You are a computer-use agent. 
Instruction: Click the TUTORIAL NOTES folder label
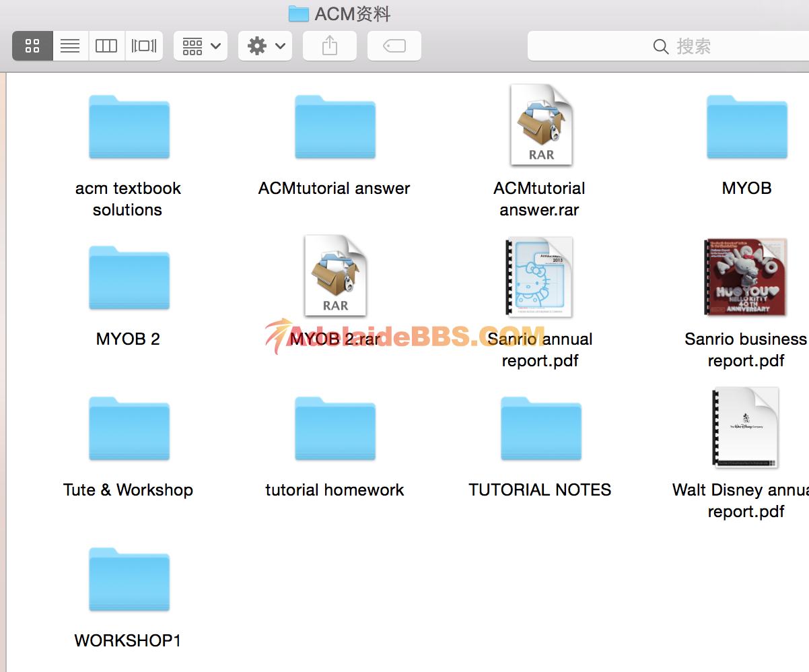tap(540, 490)
